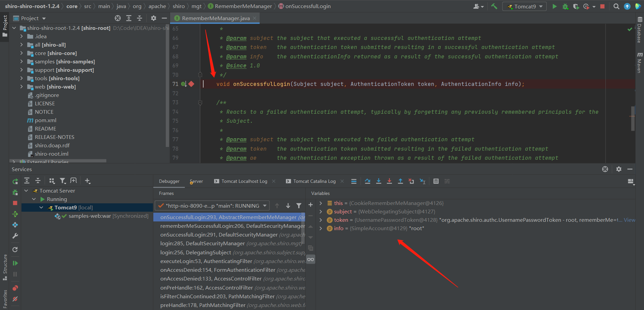Stop Tomcat server in Services sidebar

point(15,203)
